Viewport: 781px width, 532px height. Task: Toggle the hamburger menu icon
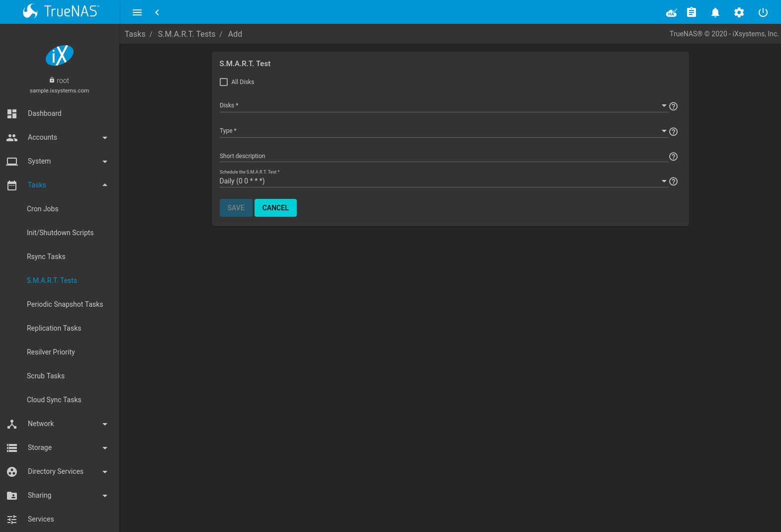[x=137, y=12]
